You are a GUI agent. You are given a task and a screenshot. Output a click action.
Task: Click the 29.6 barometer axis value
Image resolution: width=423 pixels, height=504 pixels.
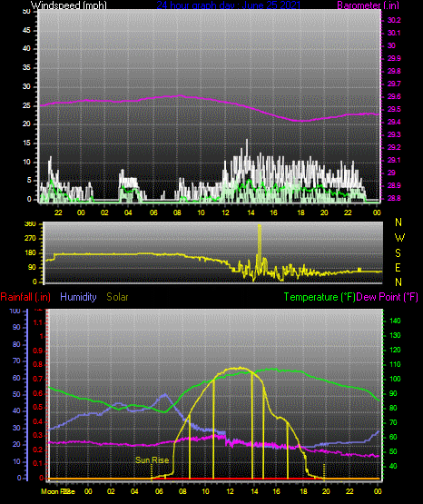click(x=394, y=97)
